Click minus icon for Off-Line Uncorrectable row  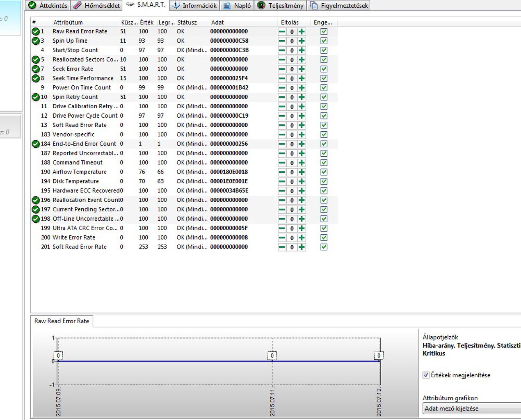click(282, 219)
